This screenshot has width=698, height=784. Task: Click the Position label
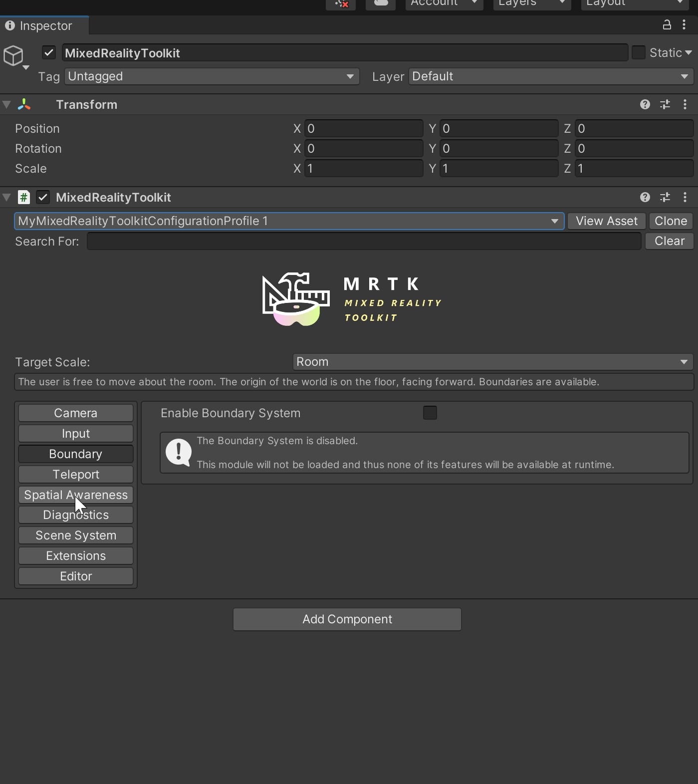[37, 129]
